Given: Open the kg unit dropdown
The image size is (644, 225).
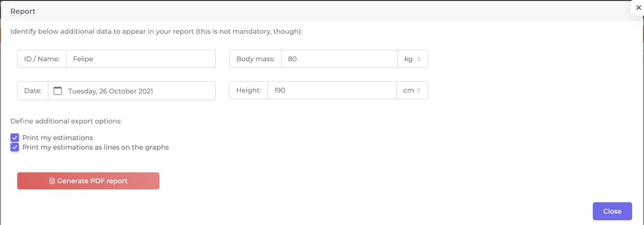Looking at the screenshot, I should point(413,59).
